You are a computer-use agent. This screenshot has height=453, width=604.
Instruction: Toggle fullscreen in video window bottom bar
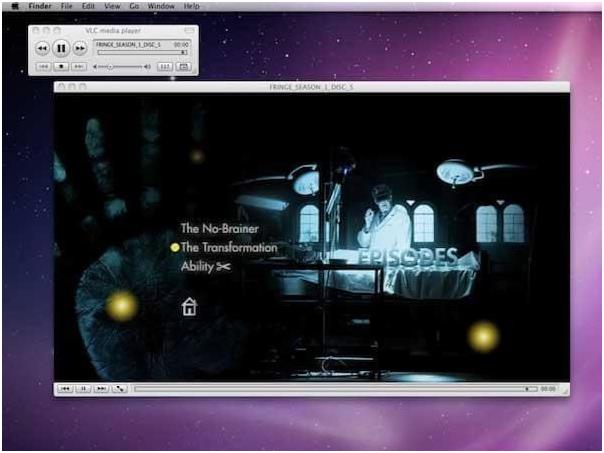coord(121,388)
